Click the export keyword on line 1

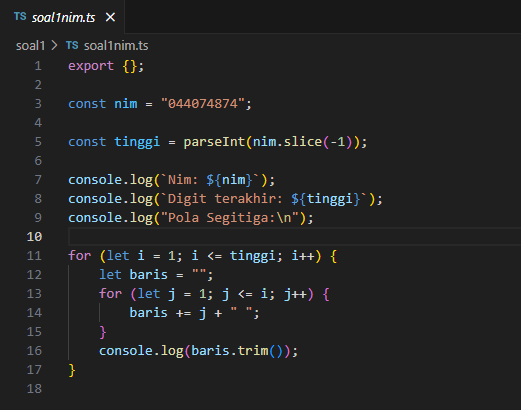coord(91,66)
